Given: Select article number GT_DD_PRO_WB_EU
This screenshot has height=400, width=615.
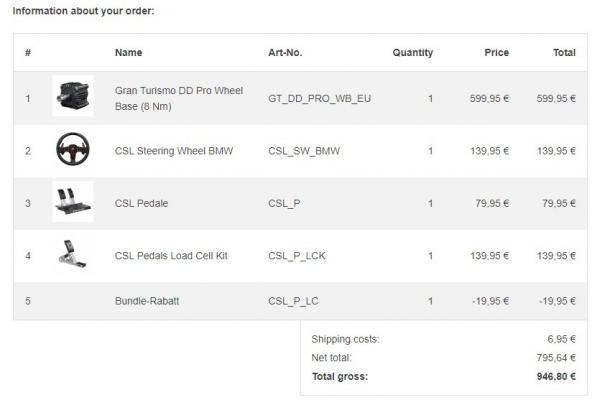Looking at the screenshot, I should (319, 98).
